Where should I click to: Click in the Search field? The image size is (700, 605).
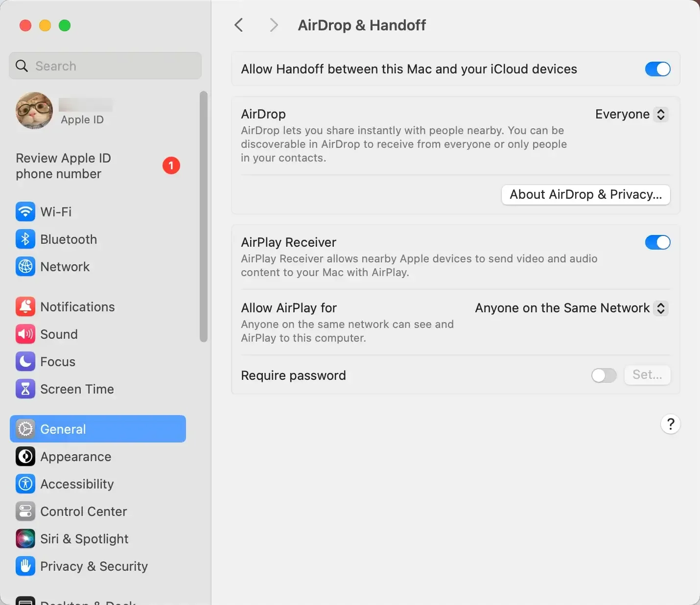click(105, 66)
